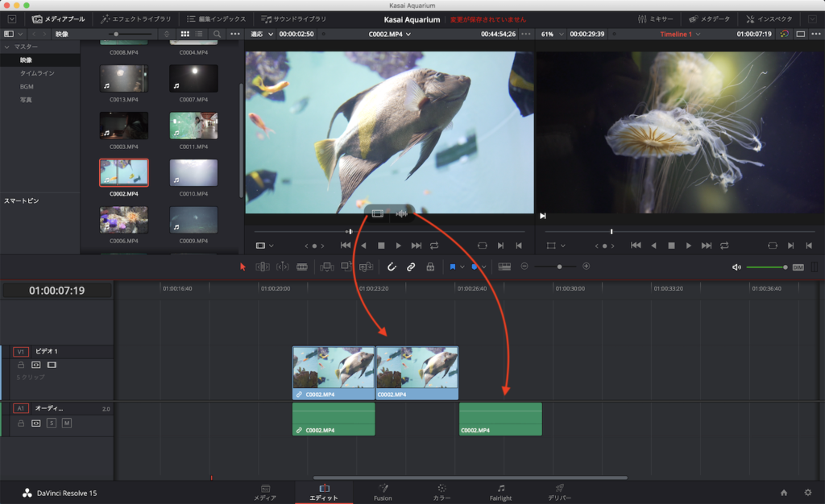Viewport: 825px width, 504px height.
Task: Click the audio-only waveform overlay icon
Action: coord(401,213)
